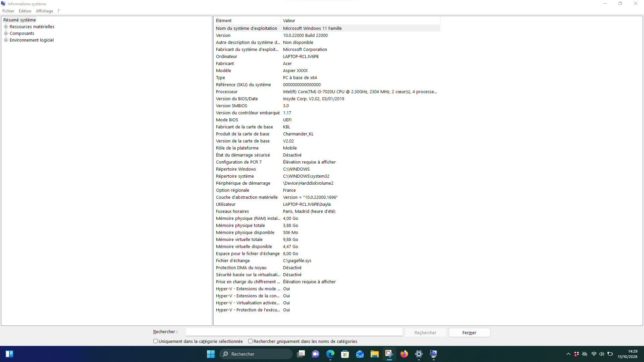
Task: Select the Mode BIOS UEFI row
Action: coord(327,120)
